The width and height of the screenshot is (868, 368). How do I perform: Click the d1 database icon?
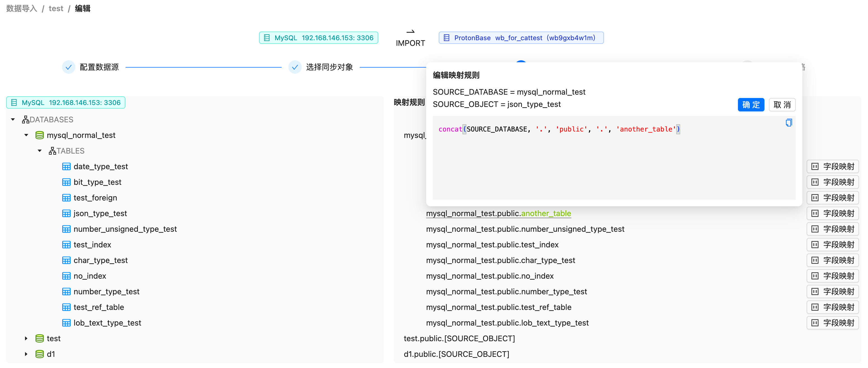point(39,354)
